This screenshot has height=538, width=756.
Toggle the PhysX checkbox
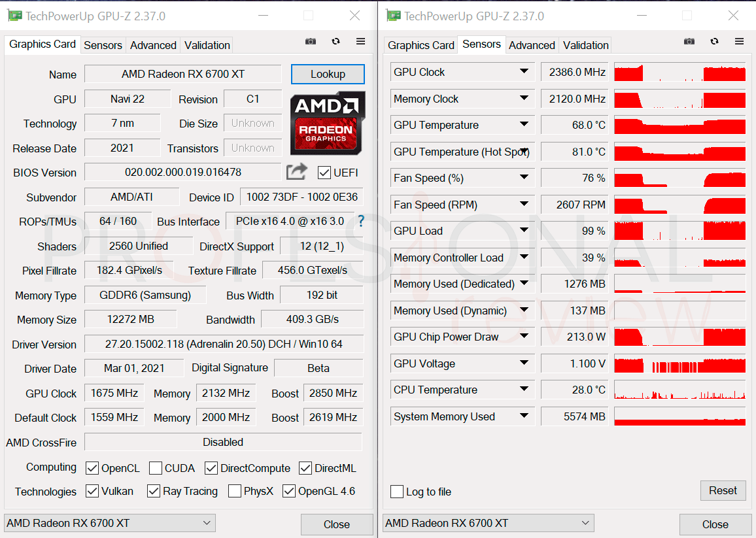235,491
